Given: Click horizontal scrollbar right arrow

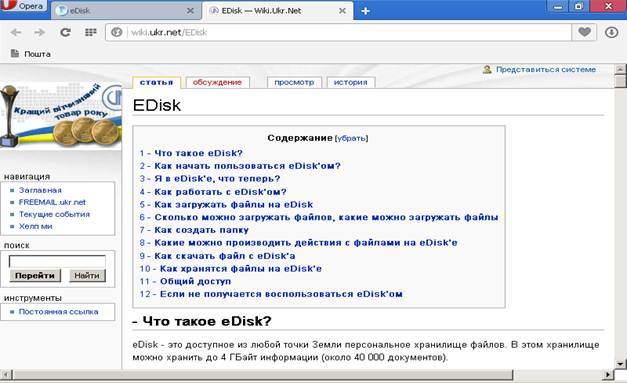Looking at the screenshot, I should tap(608, 375).
